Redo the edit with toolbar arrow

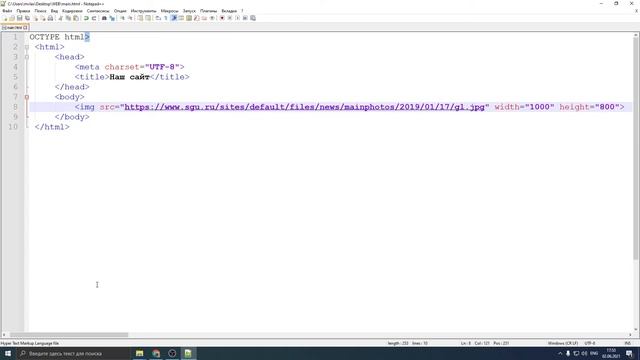point(94,18)
